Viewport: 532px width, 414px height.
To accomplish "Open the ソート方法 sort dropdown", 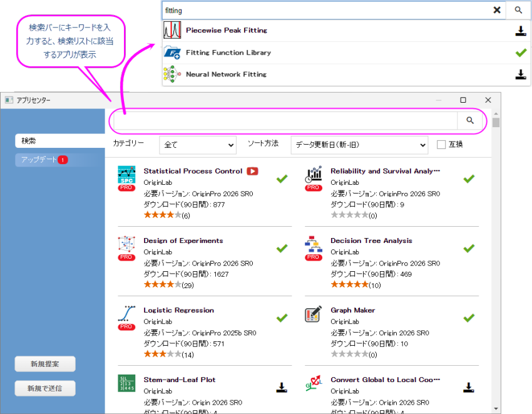I will tap(359, 145).
